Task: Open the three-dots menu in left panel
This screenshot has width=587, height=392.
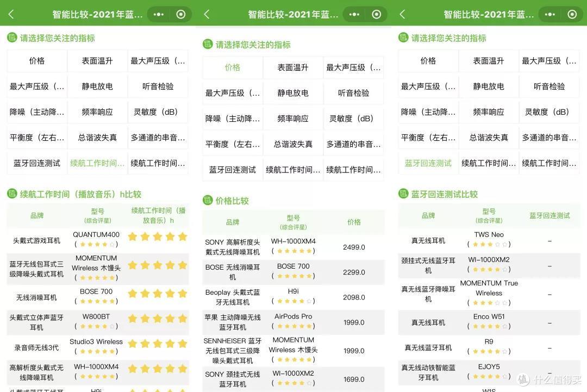Action: 158,14
